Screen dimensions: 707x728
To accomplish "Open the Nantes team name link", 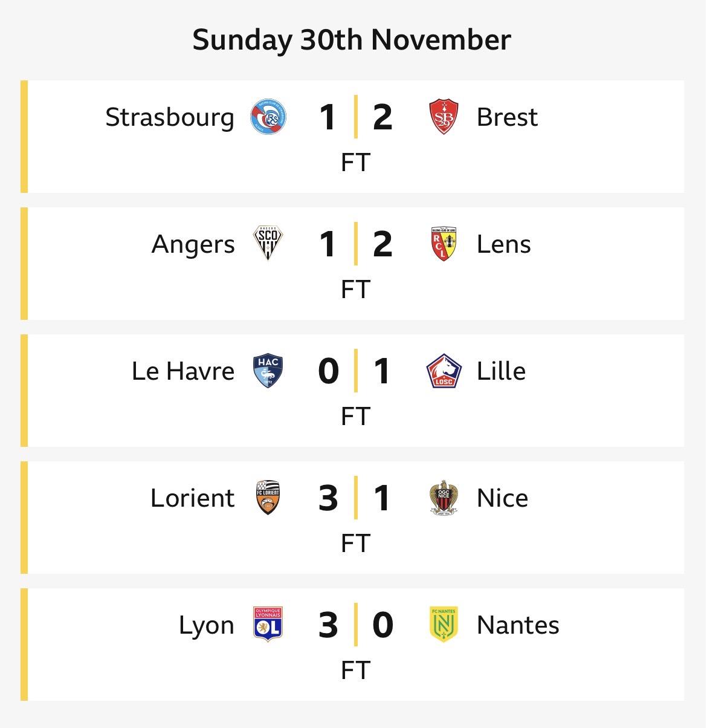I will pyautogui.click(x=518, y=625).
